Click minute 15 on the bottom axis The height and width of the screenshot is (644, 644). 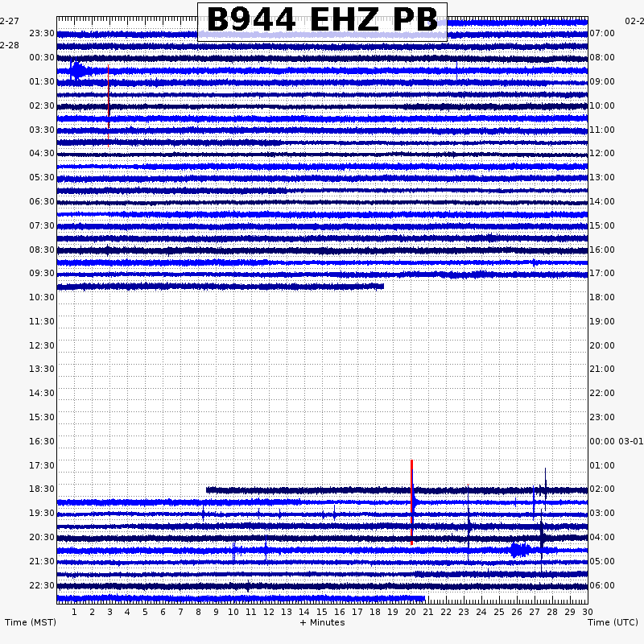[322, 613]
